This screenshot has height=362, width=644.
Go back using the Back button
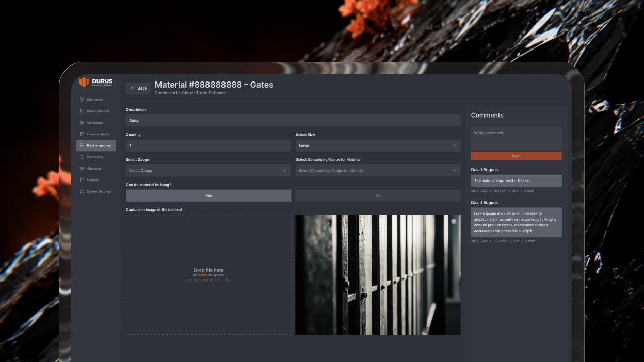pos(138,88)
